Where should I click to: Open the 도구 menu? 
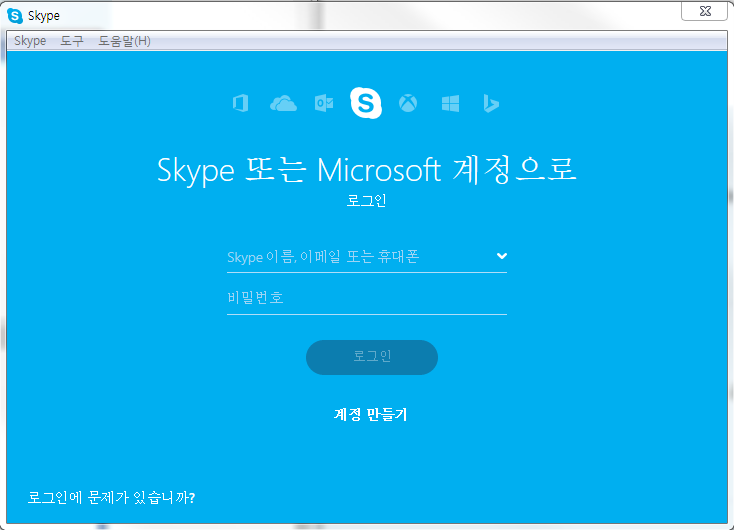(x=72, y=41)
